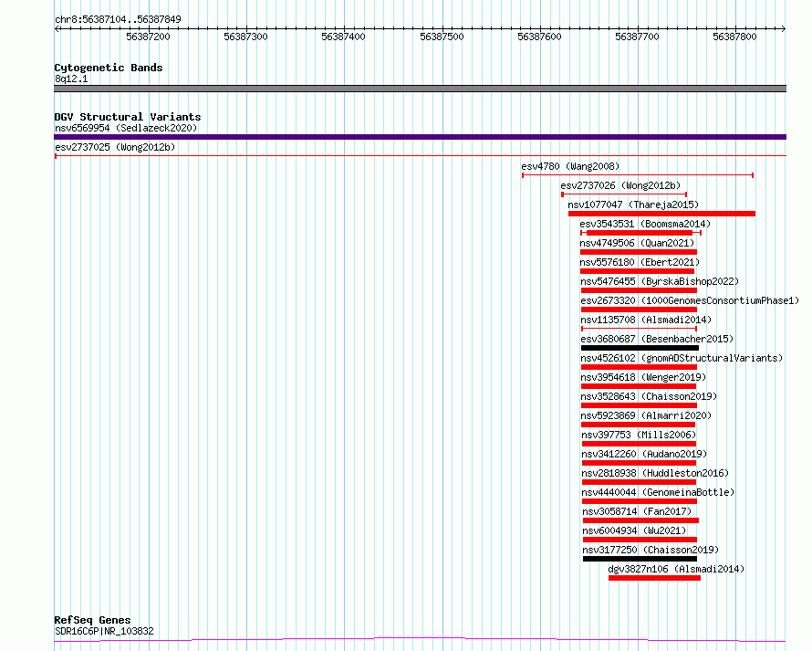
Task: Select the gray 8q12.1 band bar
Action: (x=420, y=89)
